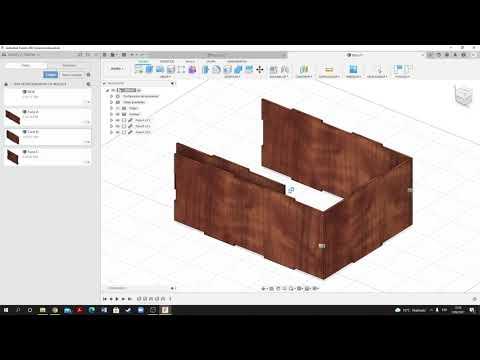
Task: Select the Orbit tool in navigation bar
Action: [x=264, y=288]
